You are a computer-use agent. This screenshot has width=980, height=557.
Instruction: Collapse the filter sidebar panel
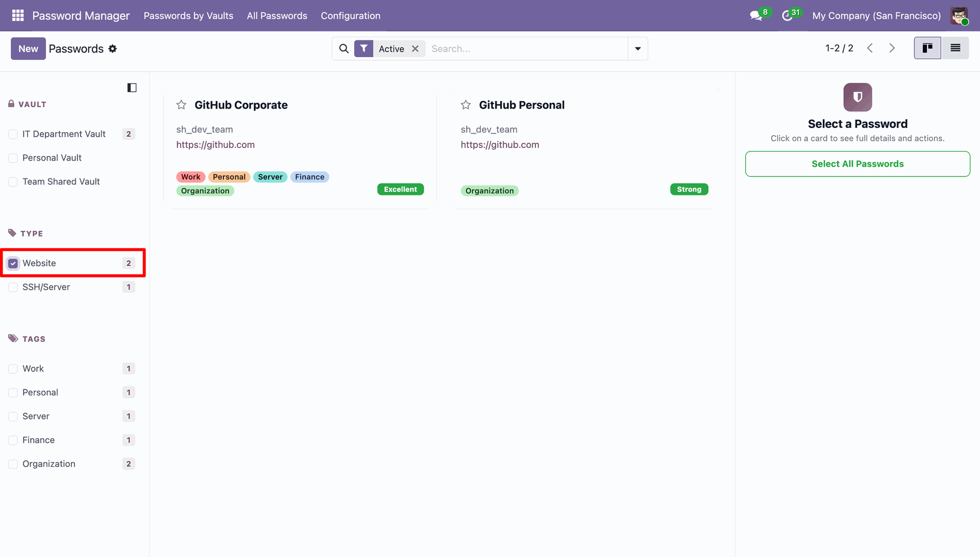[132, 88]
